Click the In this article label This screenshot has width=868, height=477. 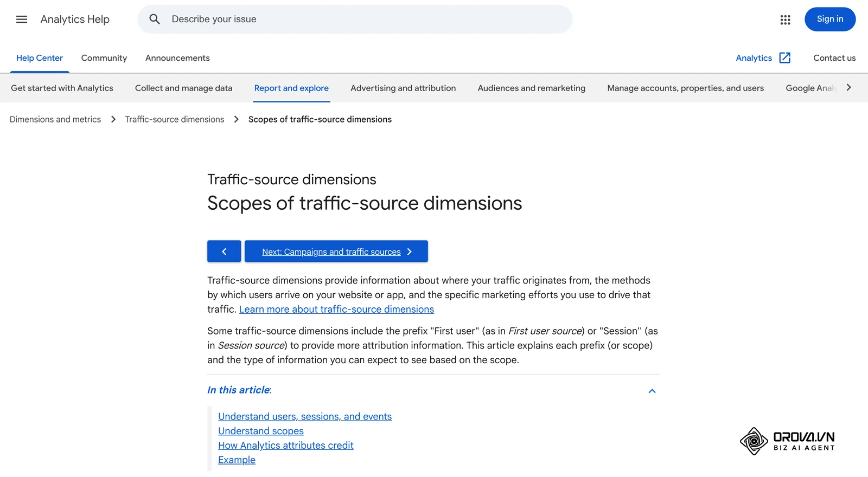click(239, 390)
